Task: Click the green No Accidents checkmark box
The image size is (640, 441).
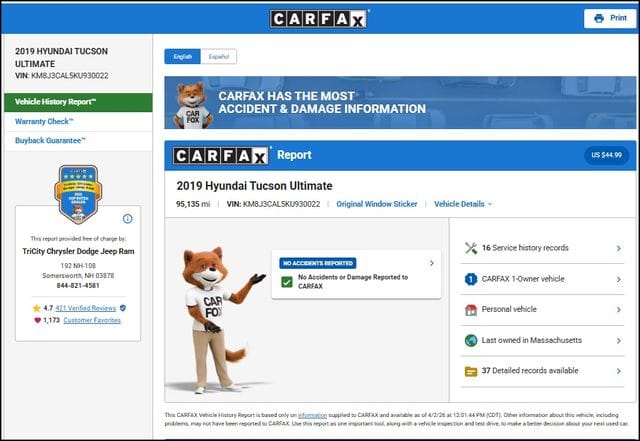Action: tap(287, 283)
